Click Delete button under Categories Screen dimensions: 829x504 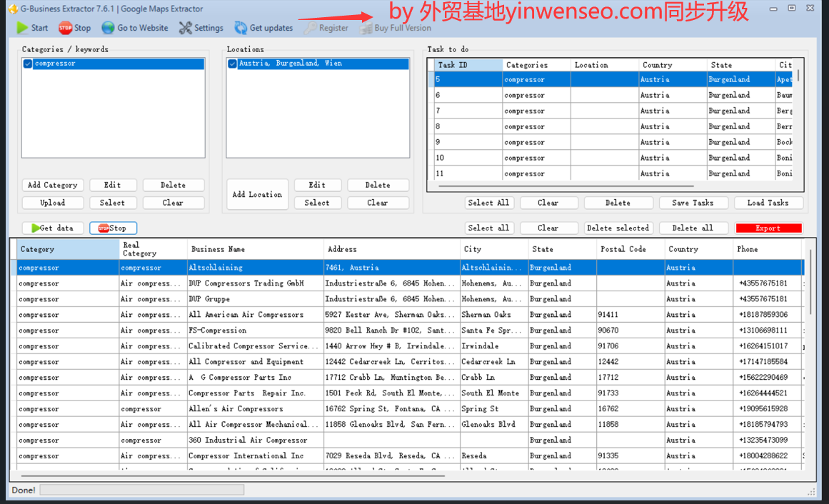pos(174,185)
